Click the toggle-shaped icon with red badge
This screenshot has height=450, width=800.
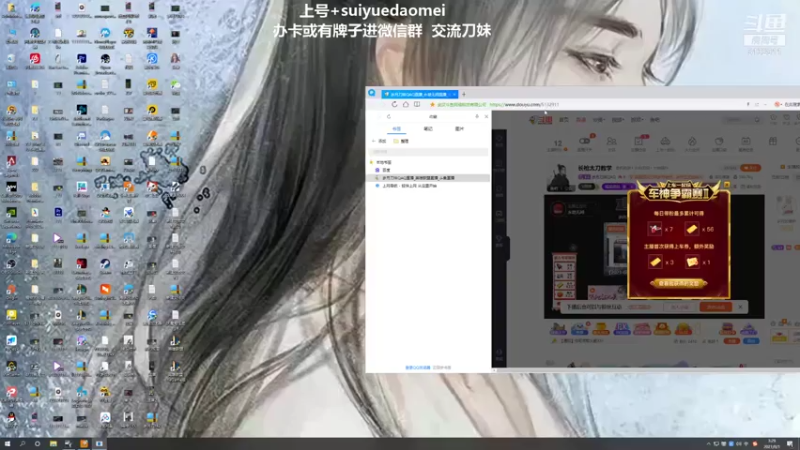[585, 142]
